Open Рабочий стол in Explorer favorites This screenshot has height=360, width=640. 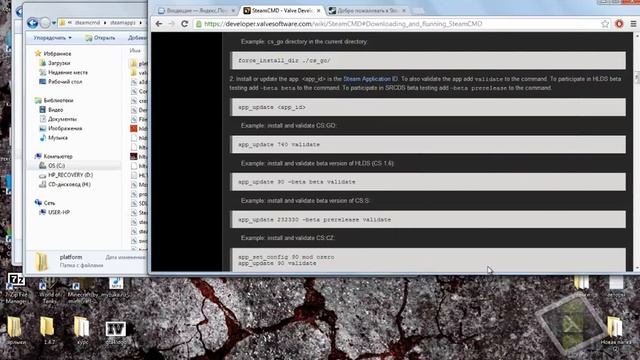(x=65, y=82)
